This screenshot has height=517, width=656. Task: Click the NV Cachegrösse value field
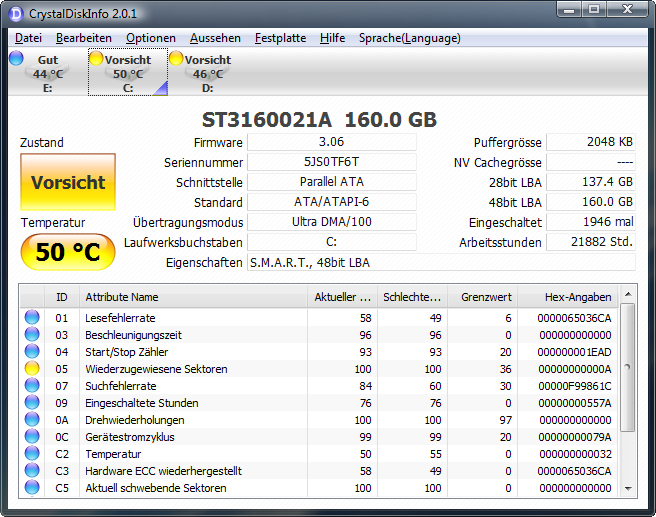591,162
